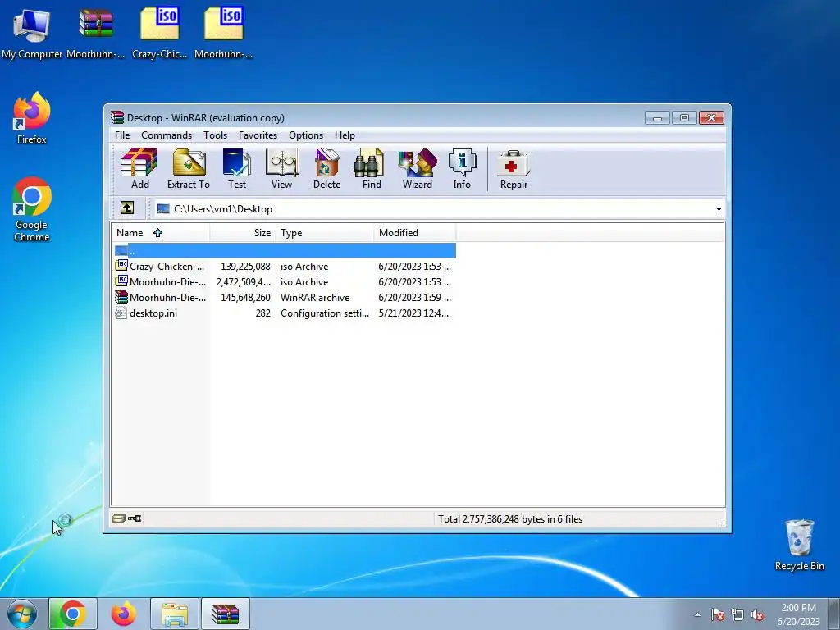Select Recycle Bin desktop icon
840x630 pixels.
(x=799, y=545)
